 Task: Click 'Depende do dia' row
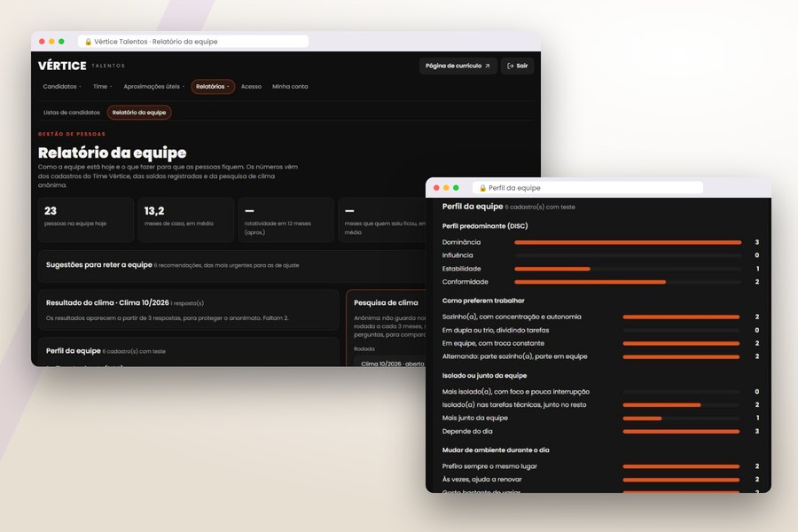pos(600,431)
